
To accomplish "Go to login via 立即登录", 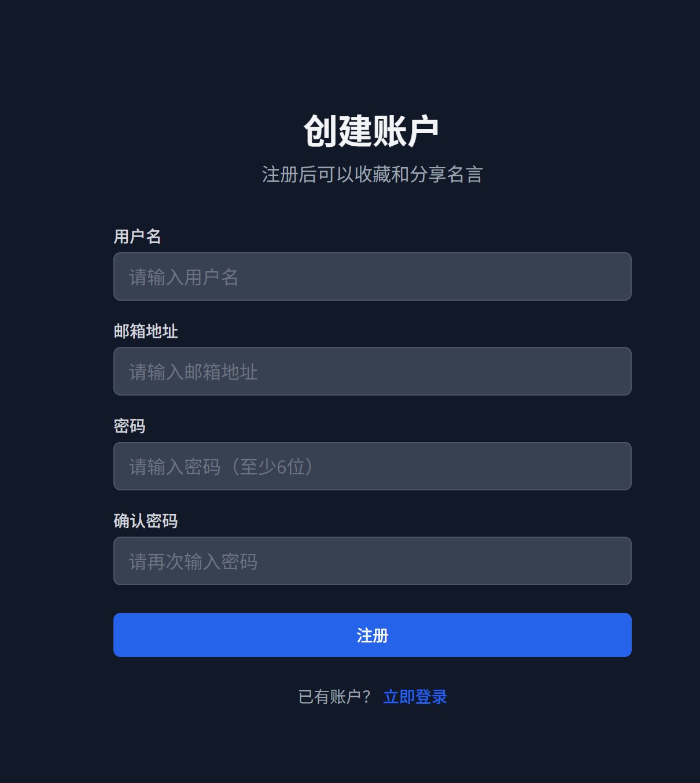I will click(415, 697).
